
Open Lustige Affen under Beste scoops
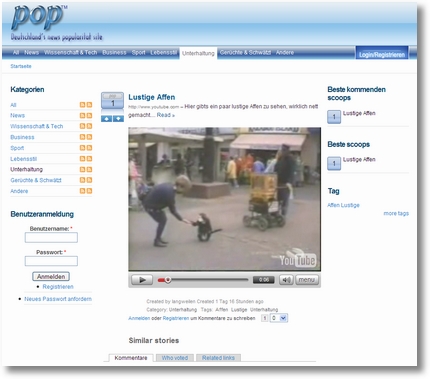point(359,159)
